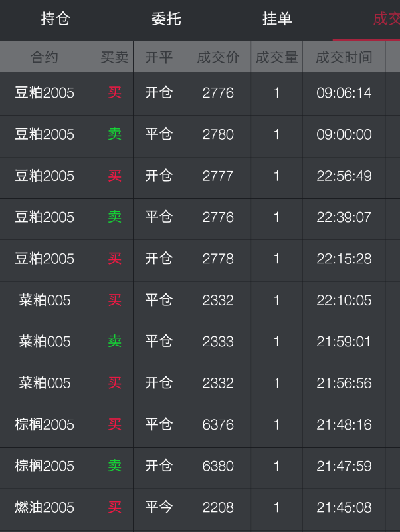Sort by the 成交时间 column header

(344, 58)
